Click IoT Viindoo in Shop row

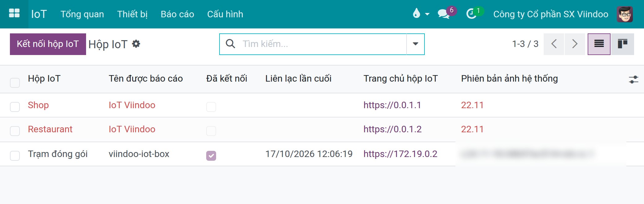coord(132,105)
